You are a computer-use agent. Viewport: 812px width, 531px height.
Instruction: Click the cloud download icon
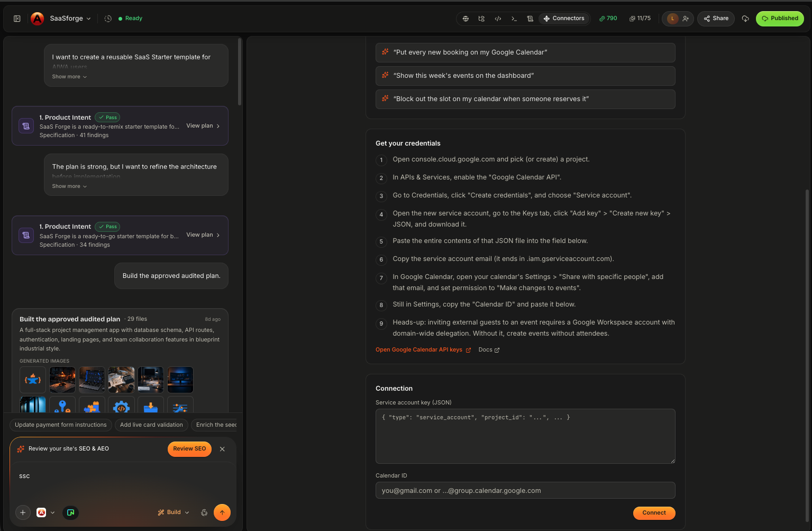(x=745, y=19)
